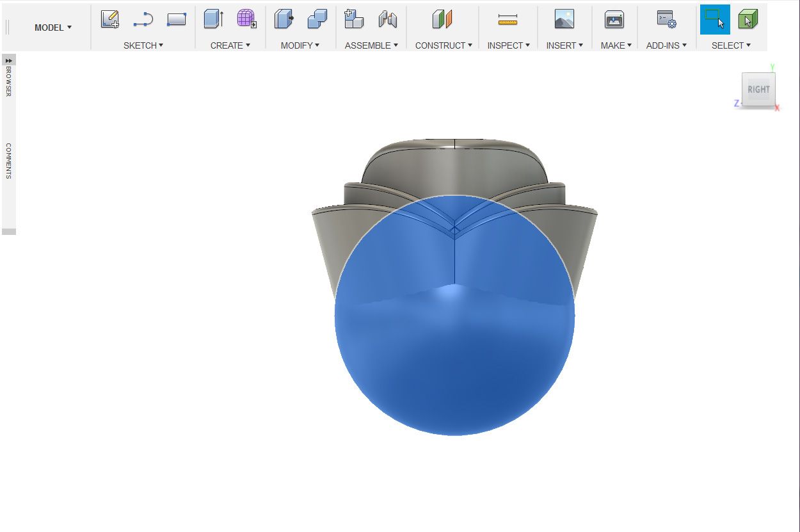
Task: Activate the Joint tool icon
Action: point(387,20)
